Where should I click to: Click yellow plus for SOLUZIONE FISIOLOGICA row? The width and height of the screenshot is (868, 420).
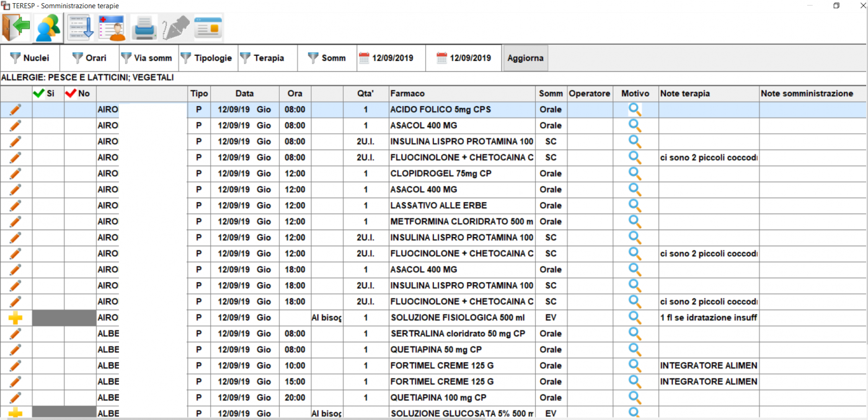point(15,318)
